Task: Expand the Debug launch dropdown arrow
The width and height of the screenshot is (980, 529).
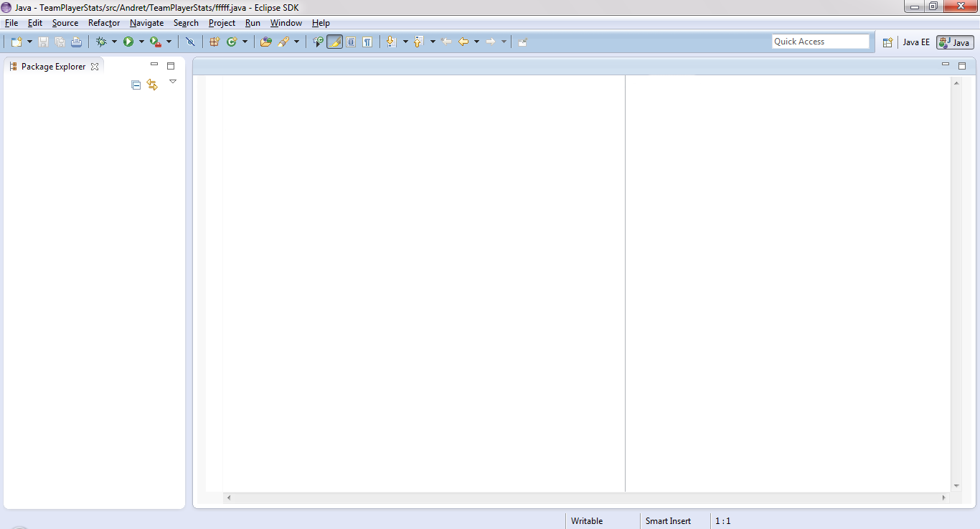Action: [114, 42]
